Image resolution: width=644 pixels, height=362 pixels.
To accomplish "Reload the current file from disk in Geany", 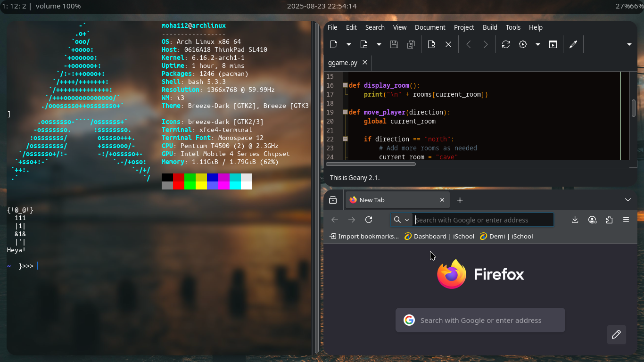I will pos(431,44).
